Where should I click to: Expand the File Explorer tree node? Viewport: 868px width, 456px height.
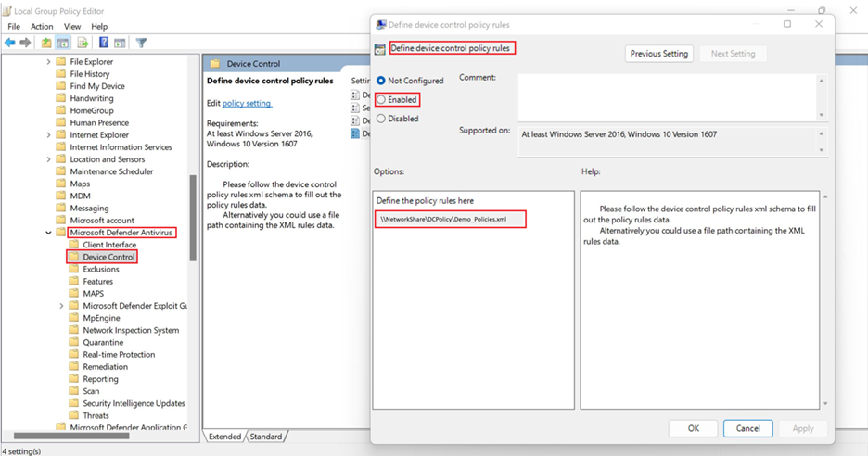click(x=49, y=61)
